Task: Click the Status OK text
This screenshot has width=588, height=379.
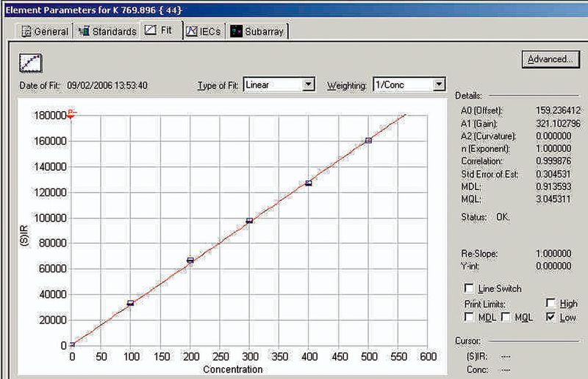Action: pos(503,217)
